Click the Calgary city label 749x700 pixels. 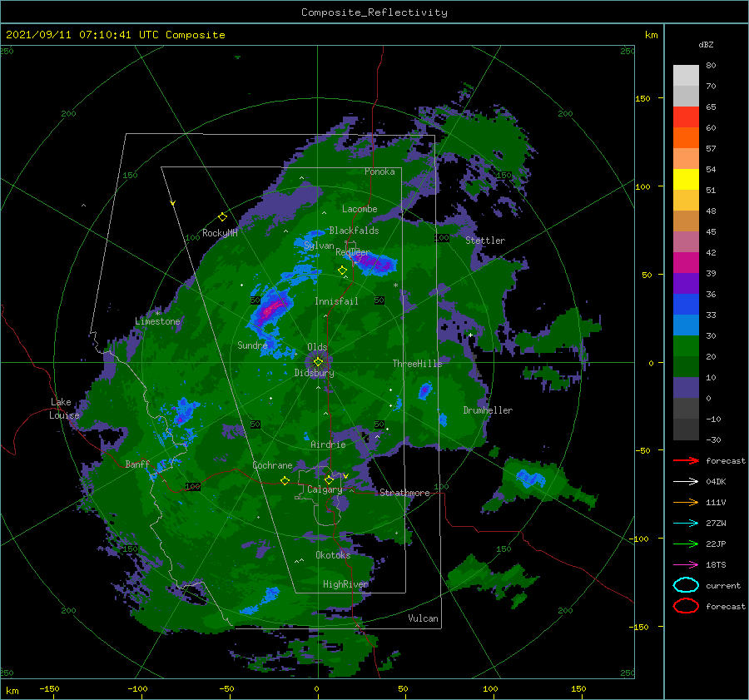[325, 489]
